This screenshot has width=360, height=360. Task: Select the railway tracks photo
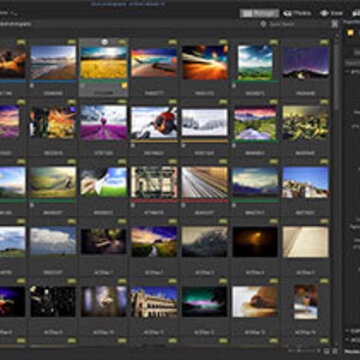(x=205, y=182)
